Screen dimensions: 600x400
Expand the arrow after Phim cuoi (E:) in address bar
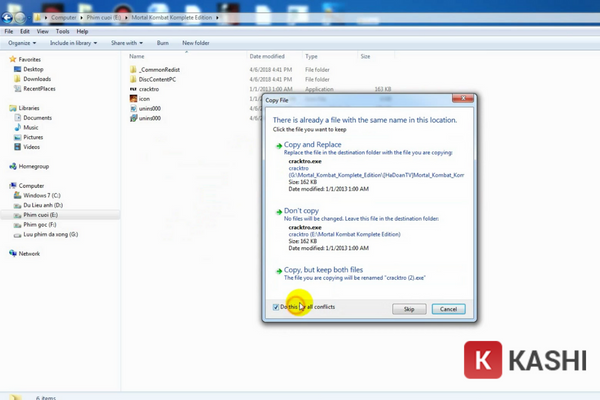point(126,18)
